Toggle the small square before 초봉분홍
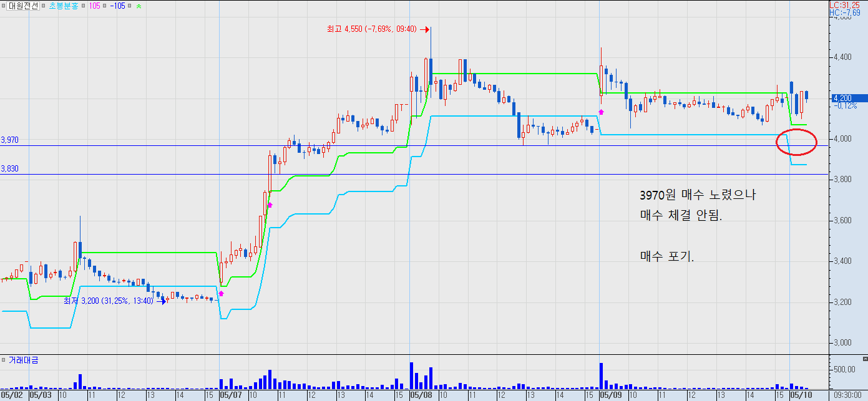This screenshot has width=868, height=401. [43, 6]
